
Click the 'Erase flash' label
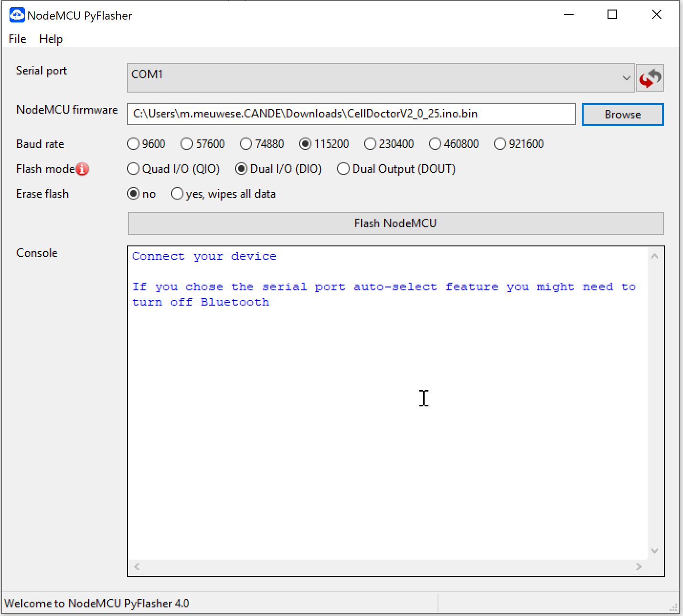[x=43, y=194]
